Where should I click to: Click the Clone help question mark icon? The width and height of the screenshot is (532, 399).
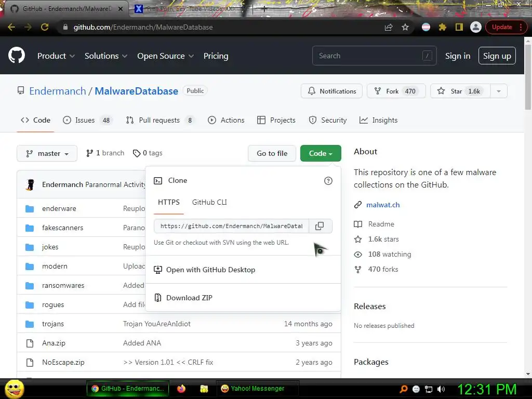point(328,181)
